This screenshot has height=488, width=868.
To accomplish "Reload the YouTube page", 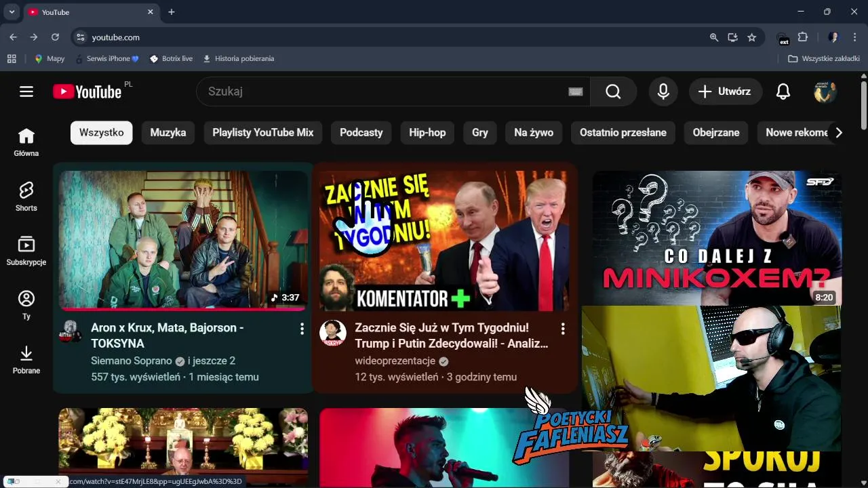I will [55, 37].
